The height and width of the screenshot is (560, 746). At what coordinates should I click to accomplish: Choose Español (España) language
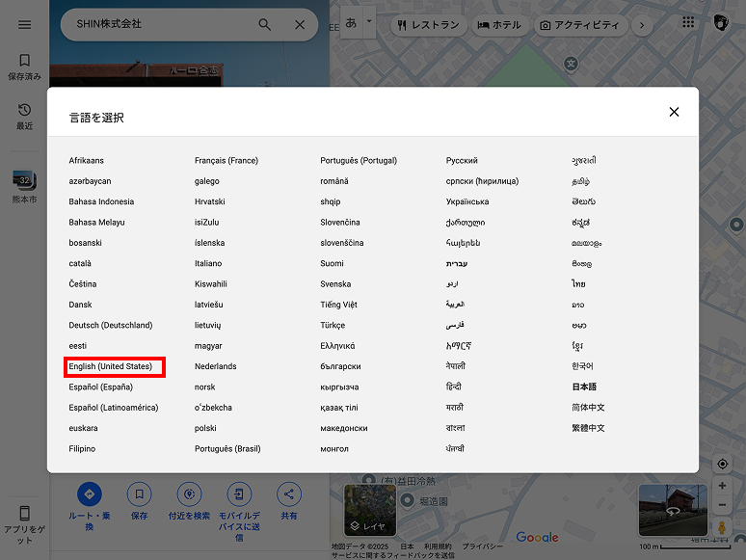[101, 387]
